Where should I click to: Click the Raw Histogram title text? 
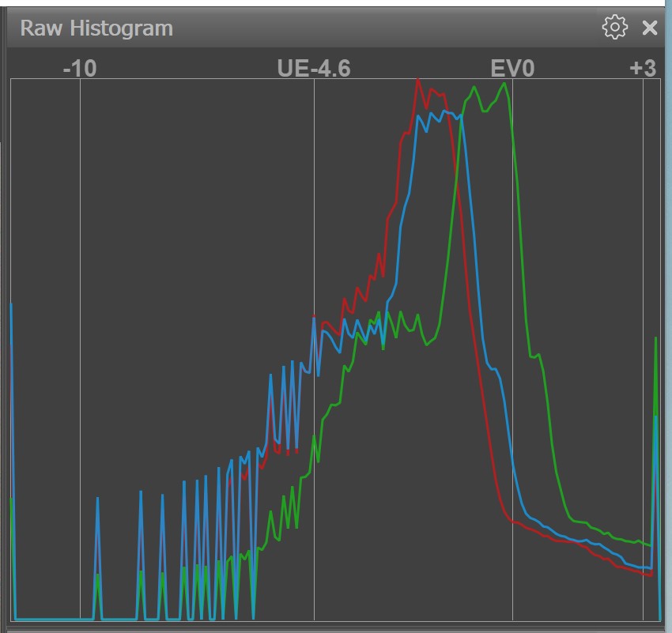(x=96, y=28)
